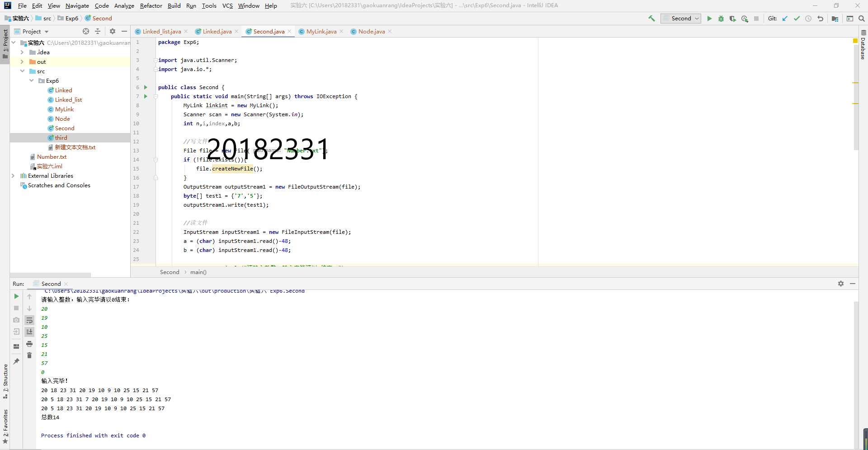Switch to Linked_list.java tab
The width and height of the screenshot is (868, 450).
[x=161, y=31]
